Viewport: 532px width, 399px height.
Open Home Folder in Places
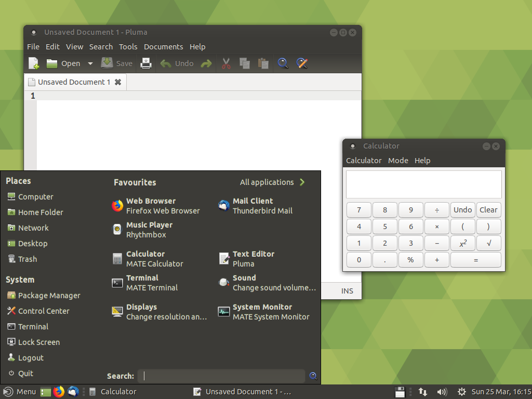tap(35, 212)
